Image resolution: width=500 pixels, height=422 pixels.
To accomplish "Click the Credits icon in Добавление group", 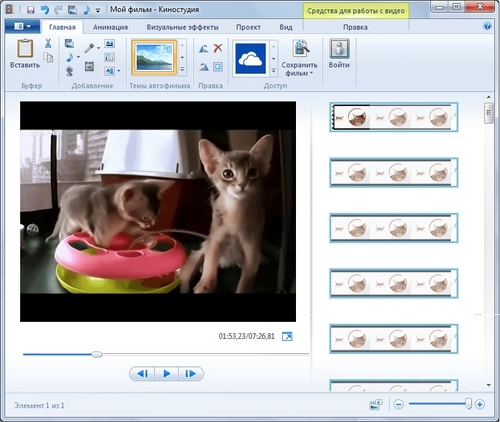I will pos(109,71).
